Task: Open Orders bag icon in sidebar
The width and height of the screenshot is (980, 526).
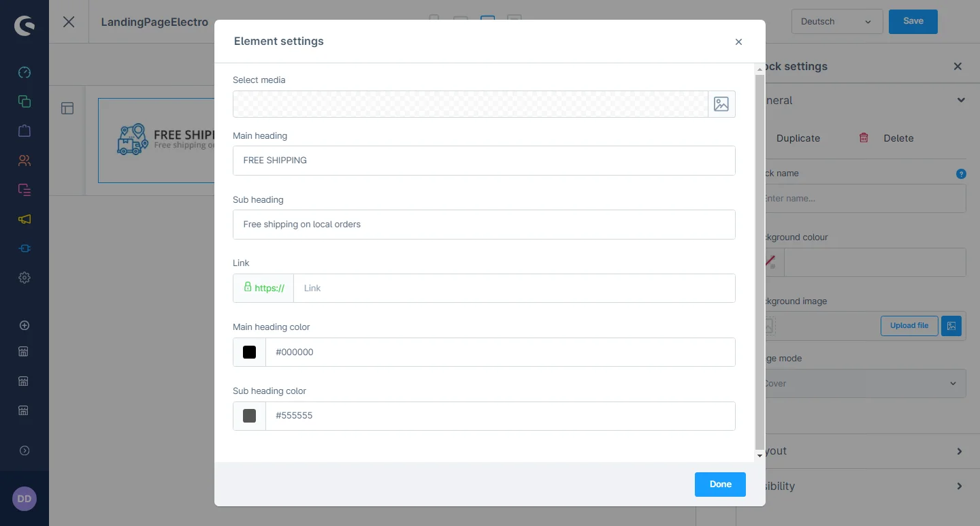Action: click(x=24, y=131)
